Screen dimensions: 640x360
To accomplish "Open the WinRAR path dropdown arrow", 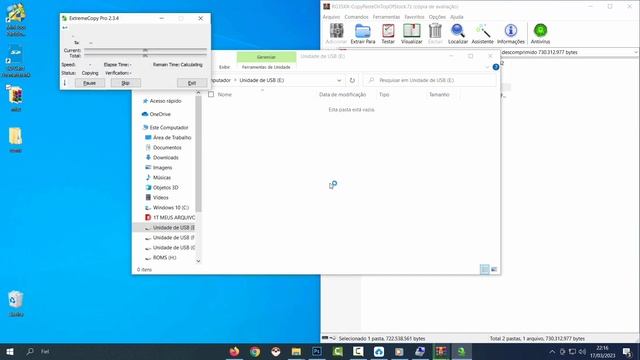I will point(636,52).
